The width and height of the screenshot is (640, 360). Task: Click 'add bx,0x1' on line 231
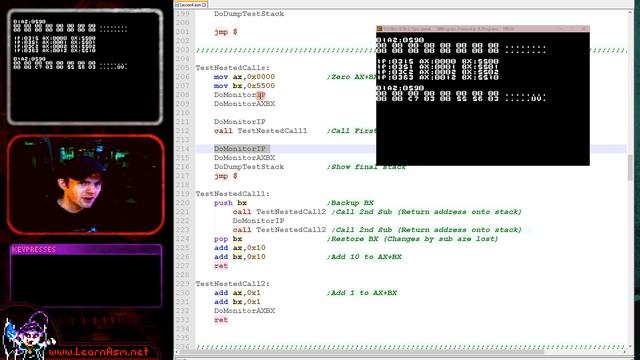237,302
